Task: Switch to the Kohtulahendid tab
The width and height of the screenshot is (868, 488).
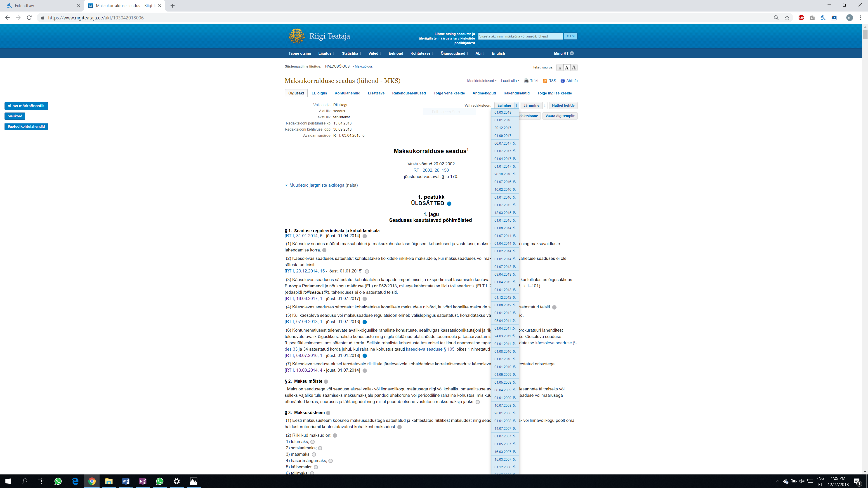Action: pyautogui.click(x=347, y=93)
